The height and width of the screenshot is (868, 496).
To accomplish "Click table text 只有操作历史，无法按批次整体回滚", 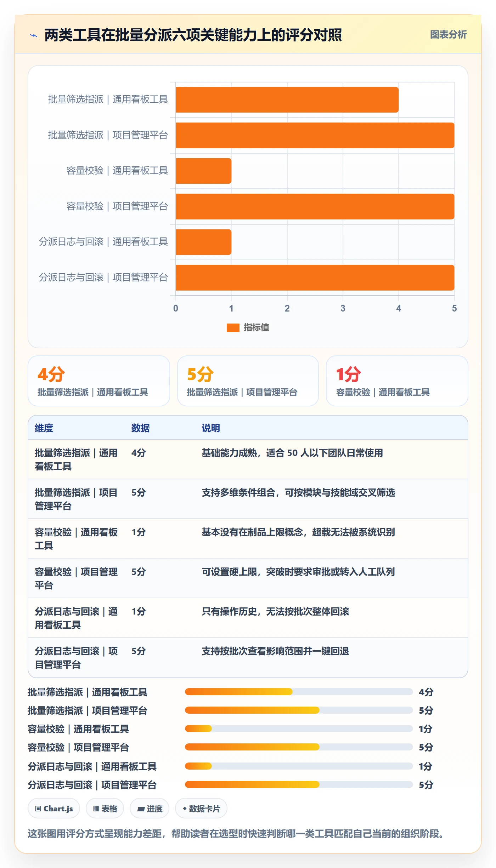I will [275, 612].
